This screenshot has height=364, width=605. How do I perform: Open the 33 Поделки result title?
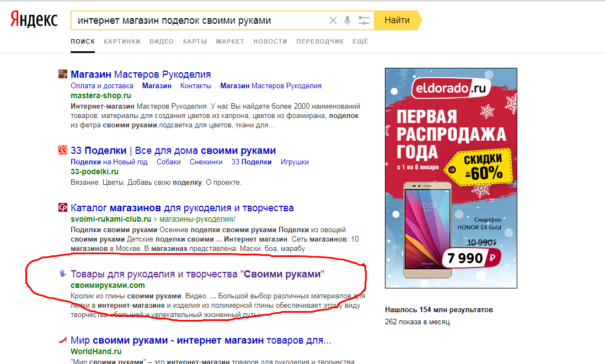(173, 151)
